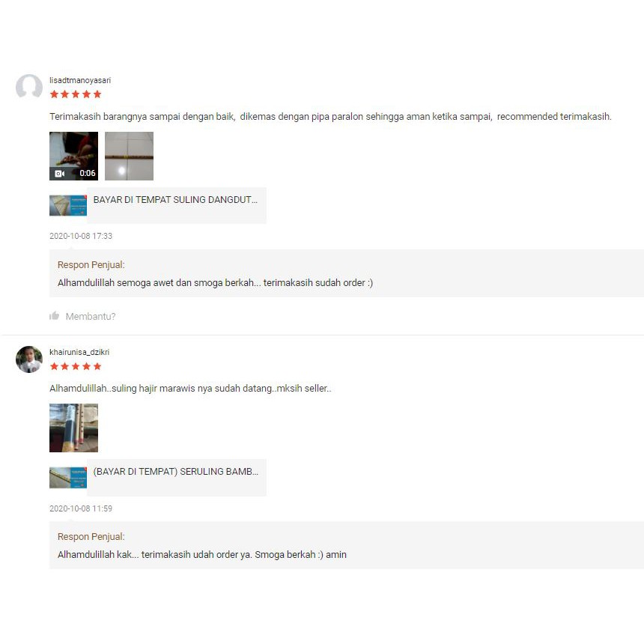Click the SERULING BAMB product thumbnail
The height and width of the screenshot is (644, 644).
click(x=68, y=478)
